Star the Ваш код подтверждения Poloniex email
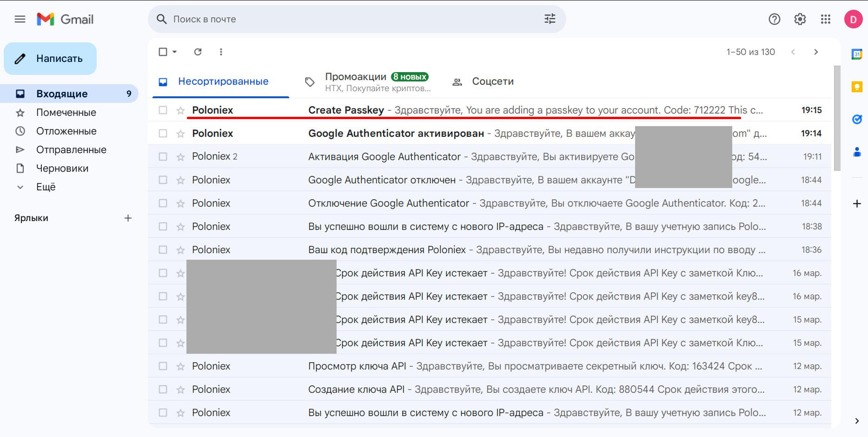The image size is (868, 437). (180, 250)
